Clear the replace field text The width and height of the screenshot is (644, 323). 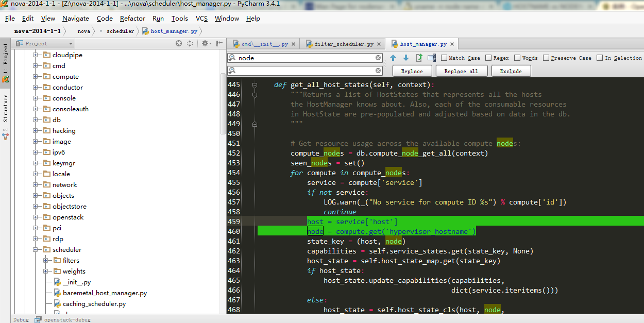[378, 70]
